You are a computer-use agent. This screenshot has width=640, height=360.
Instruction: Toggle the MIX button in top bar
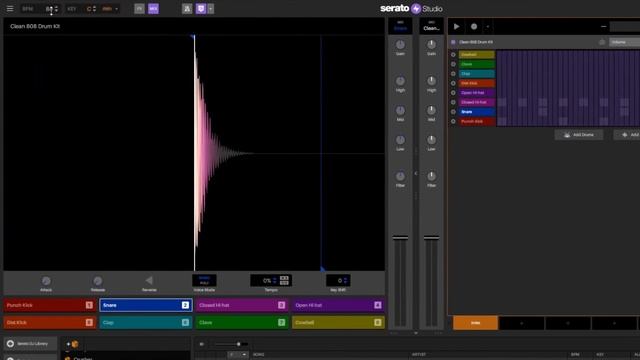153,9
